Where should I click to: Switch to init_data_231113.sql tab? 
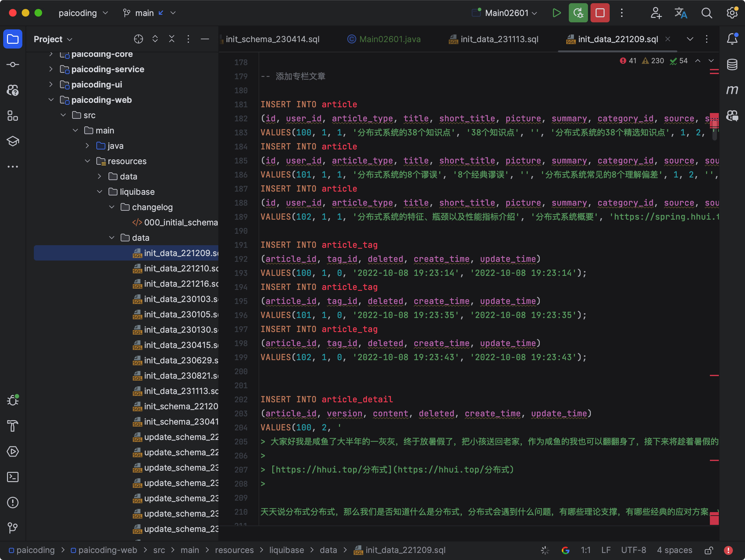(x=499, y=39)
